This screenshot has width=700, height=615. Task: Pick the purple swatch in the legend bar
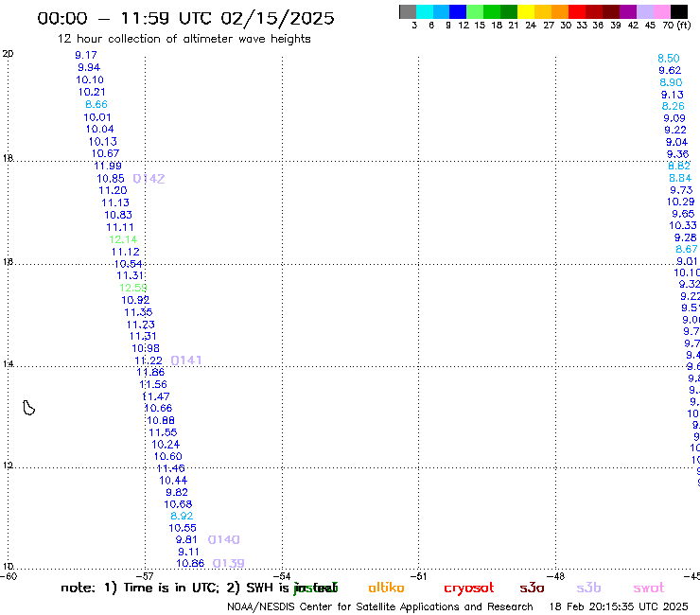coord(628,11)
